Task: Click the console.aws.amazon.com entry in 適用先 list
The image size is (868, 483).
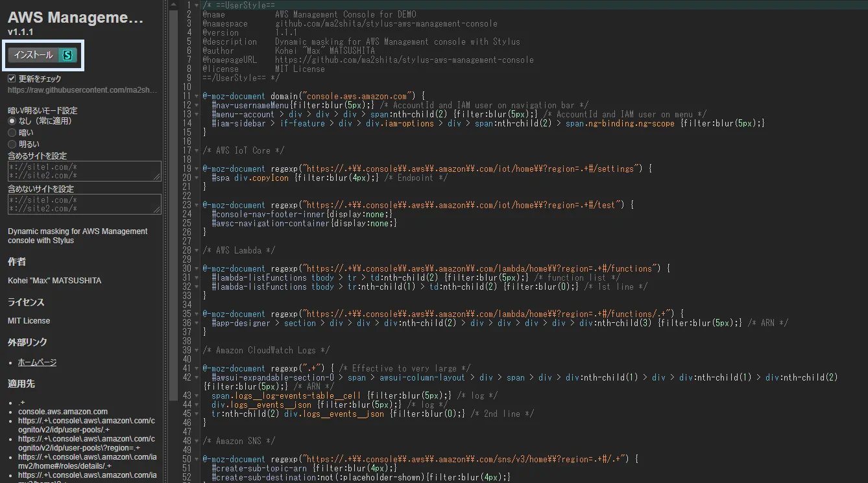Action: pyautogui.click(x=63, y=412)
